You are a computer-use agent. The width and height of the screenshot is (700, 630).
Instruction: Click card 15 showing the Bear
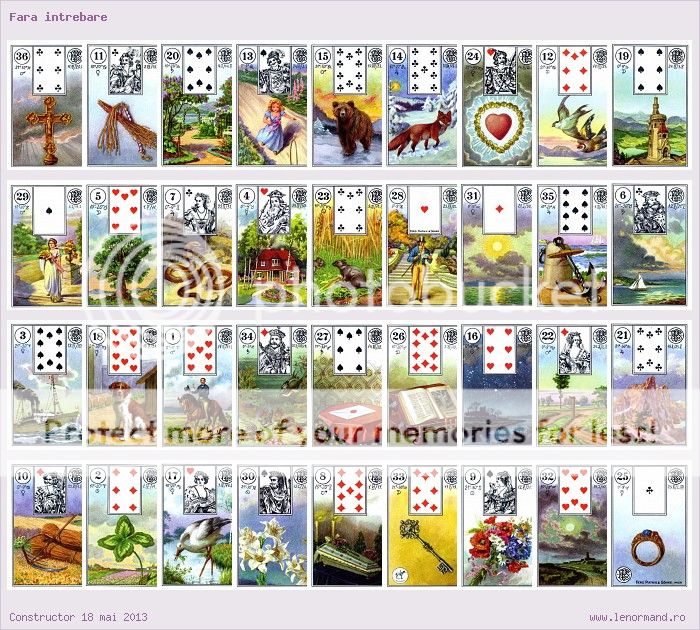tap(347, 105)
